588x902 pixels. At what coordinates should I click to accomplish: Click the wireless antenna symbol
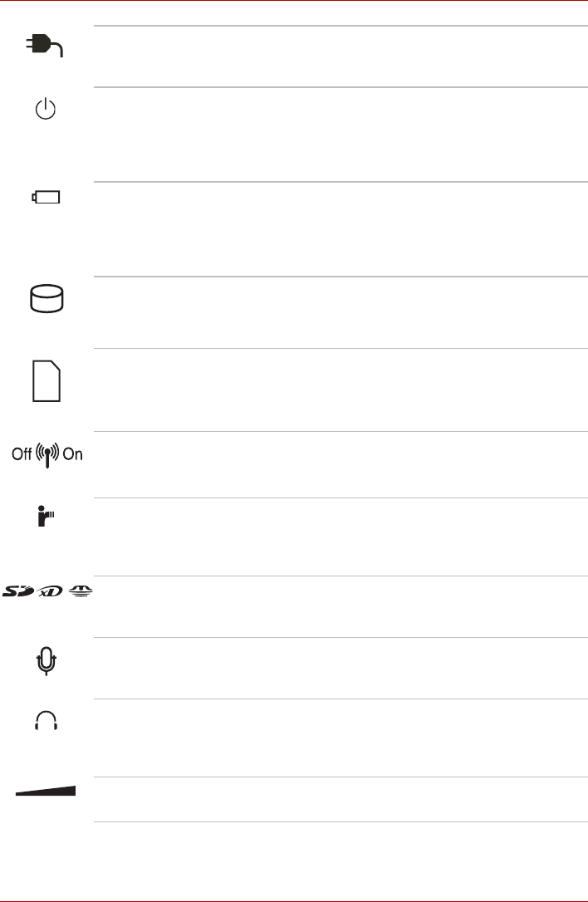pos(47,454)
